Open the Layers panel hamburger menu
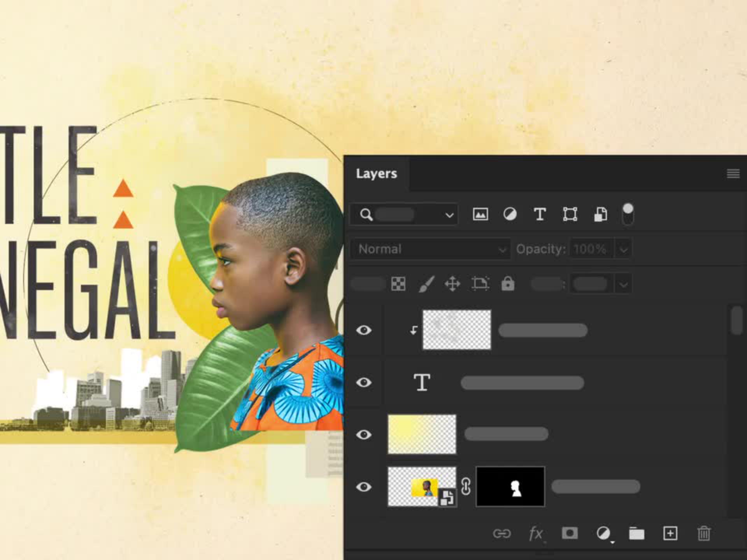 tap(733, 173)
